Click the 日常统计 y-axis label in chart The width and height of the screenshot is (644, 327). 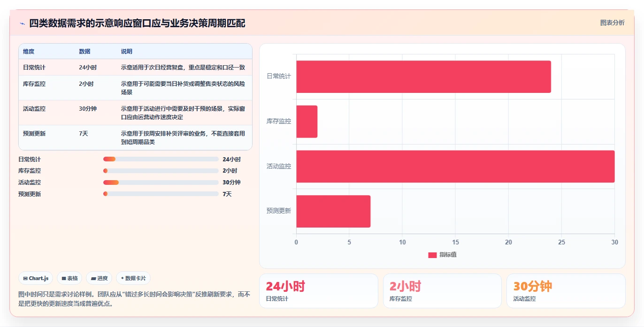[x=279, y=76]
